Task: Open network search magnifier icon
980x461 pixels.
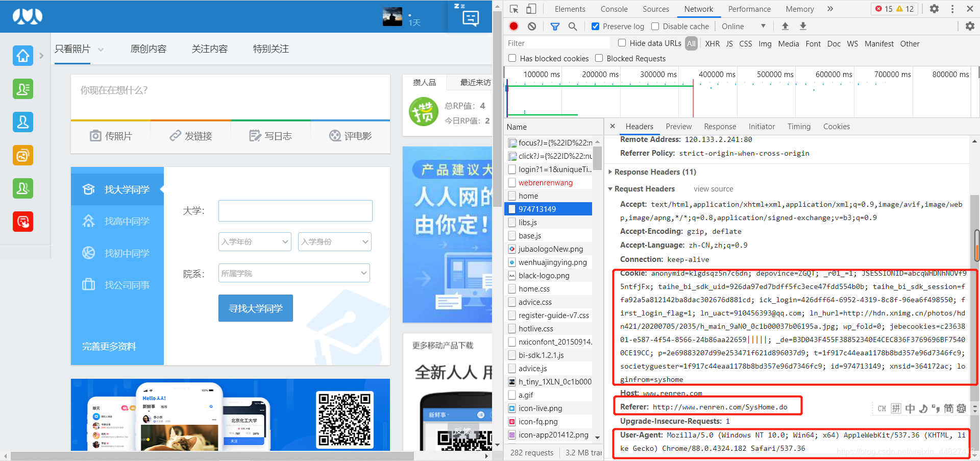Action: (573, 26)
